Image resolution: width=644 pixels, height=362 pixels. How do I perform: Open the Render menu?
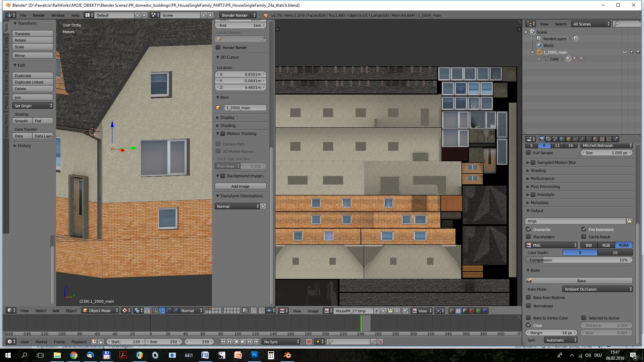[x=39, y=15]
